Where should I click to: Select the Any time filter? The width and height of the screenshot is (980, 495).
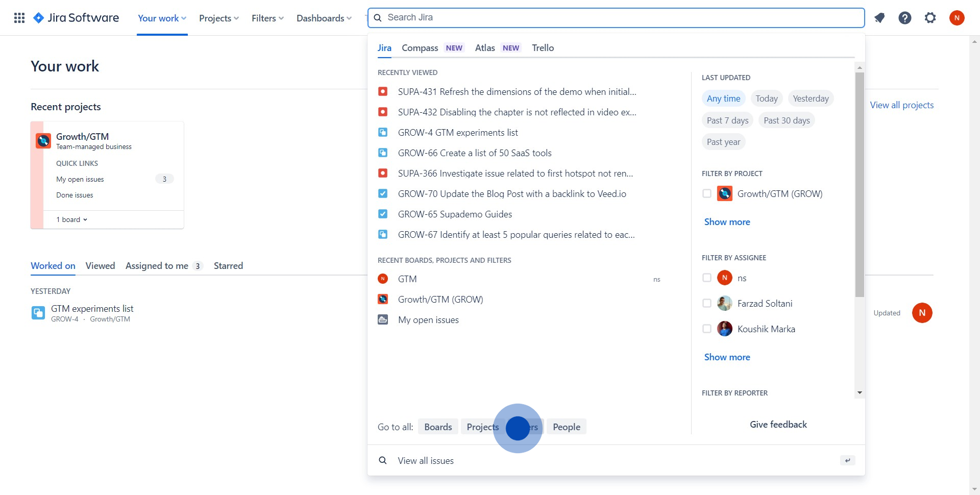click(x=724, y=98)
